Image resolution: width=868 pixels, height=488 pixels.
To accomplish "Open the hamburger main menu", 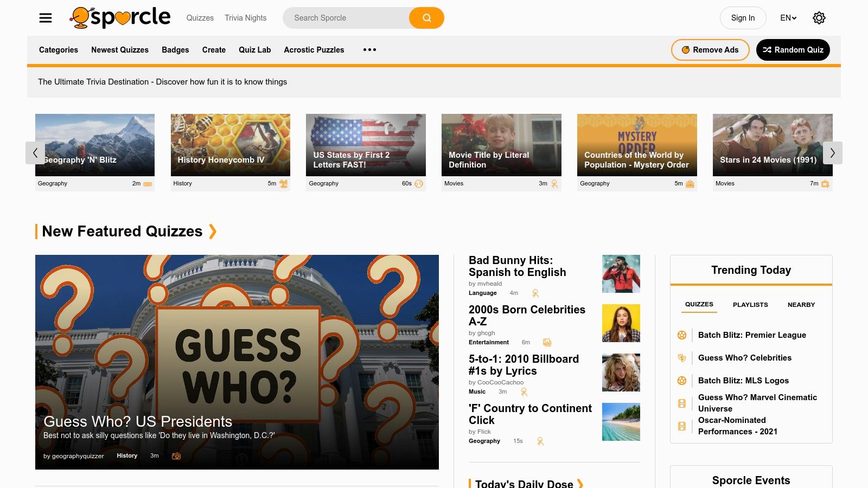I will coord(46,18).
